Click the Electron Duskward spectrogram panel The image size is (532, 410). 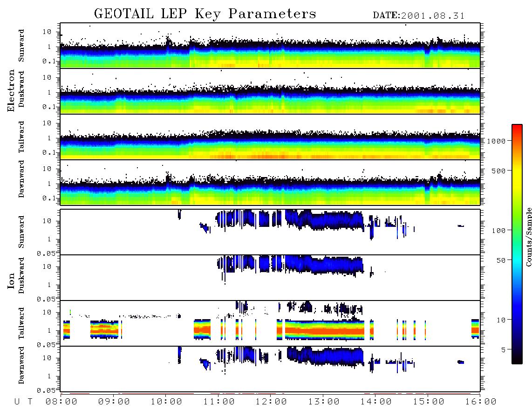click(x=270, y=91)
